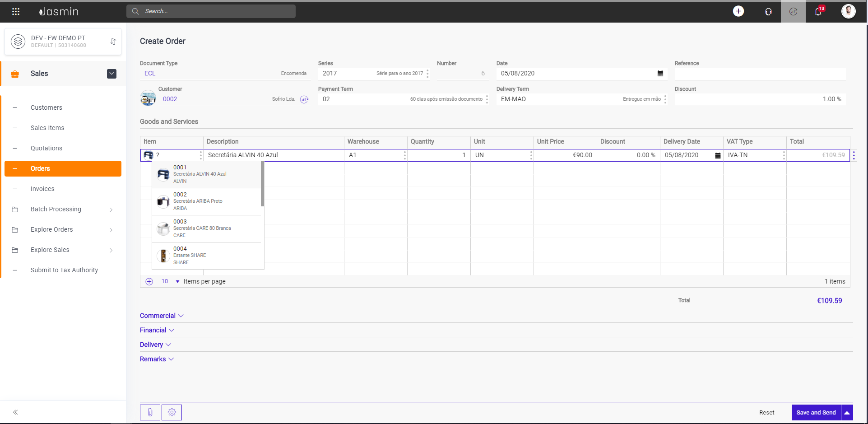Select item 0002 Secretária ARIBA Preto
This screenshot has height=424, width=868.
207,201
